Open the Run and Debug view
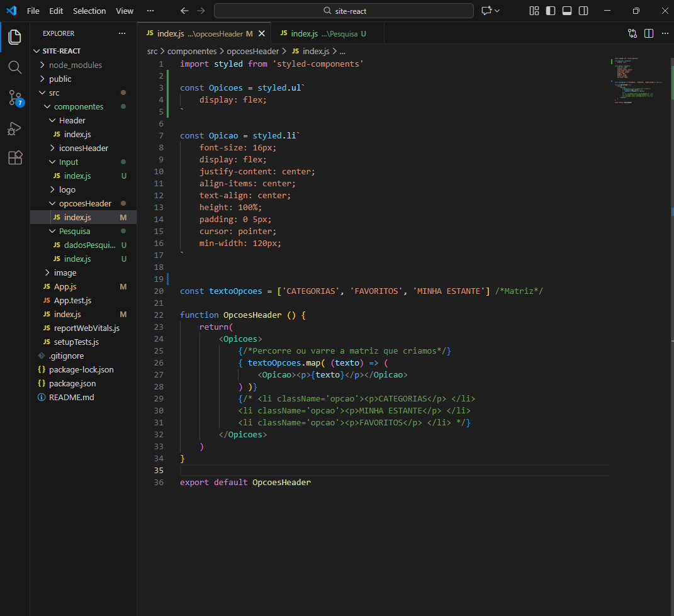Screen dimensions: 674x616 click(15, 128)
